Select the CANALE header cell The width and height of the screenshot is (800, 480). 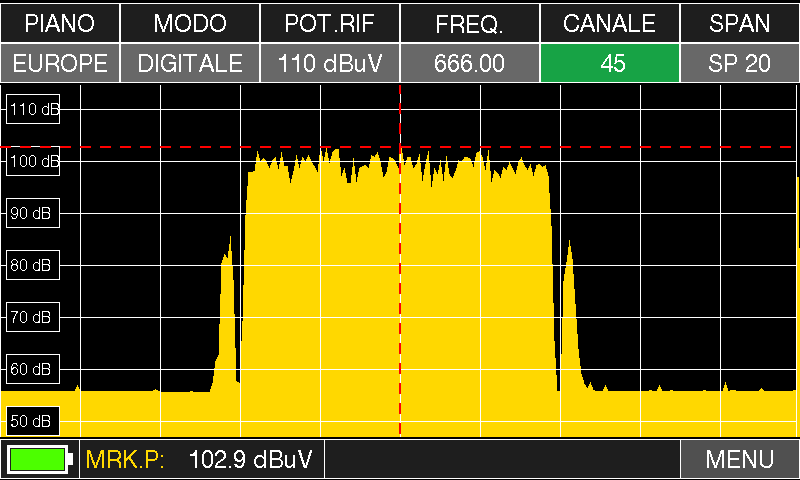click(x=610, y=23)
